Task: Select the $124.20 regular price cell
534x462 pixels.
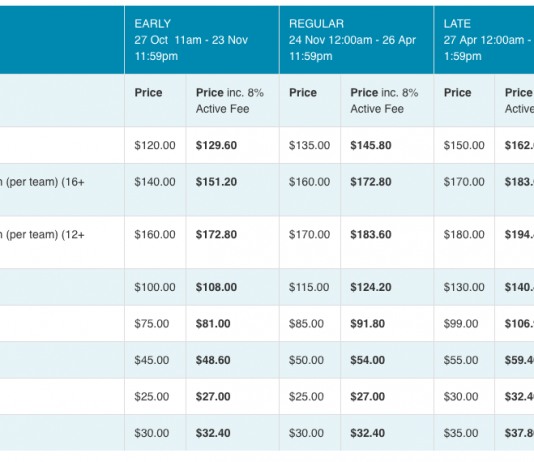Action: pos(371,287)
